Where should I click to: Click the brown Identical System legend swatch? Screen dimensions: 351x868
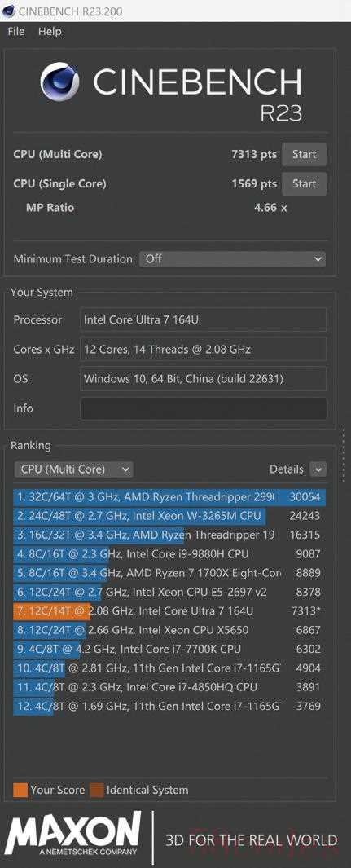(96, 790)
